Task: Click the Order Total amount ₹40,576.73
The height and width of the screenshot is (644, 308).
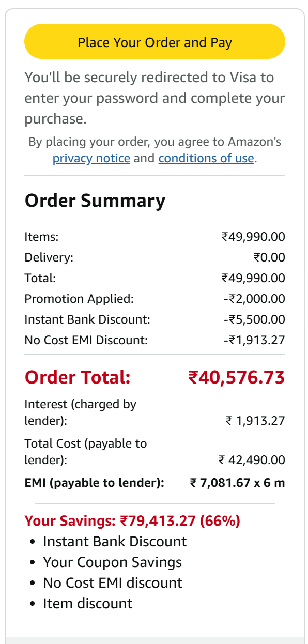Action: pyautogui.click(x=237, y=377)
